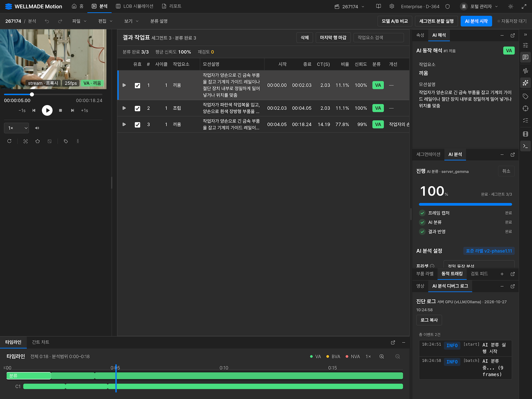Open the terminal console sidebar icon

click(x=525, y=146)
